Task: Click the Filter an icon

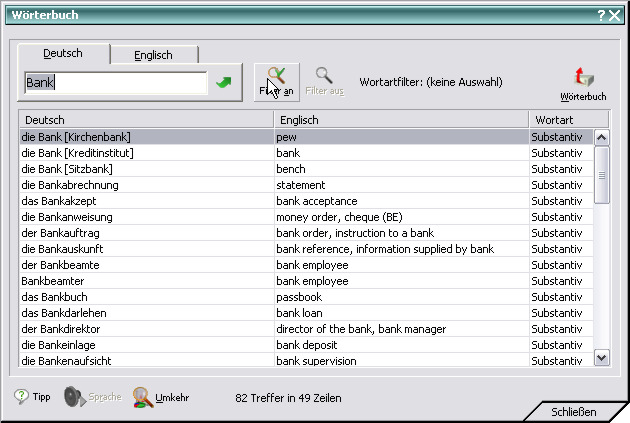Action: [277, 77]
